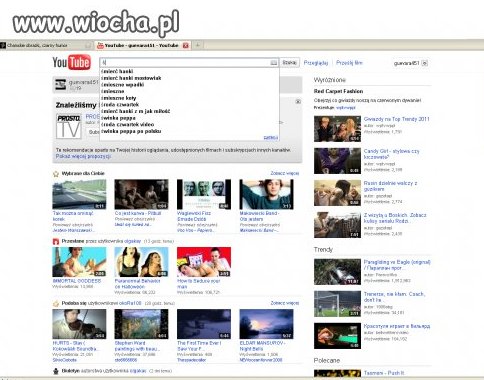Choose suggestion 'śmierć hanki mostowiak'
Image resolution: width=484 pixels, height=380 pixels.
coord(131,78)
